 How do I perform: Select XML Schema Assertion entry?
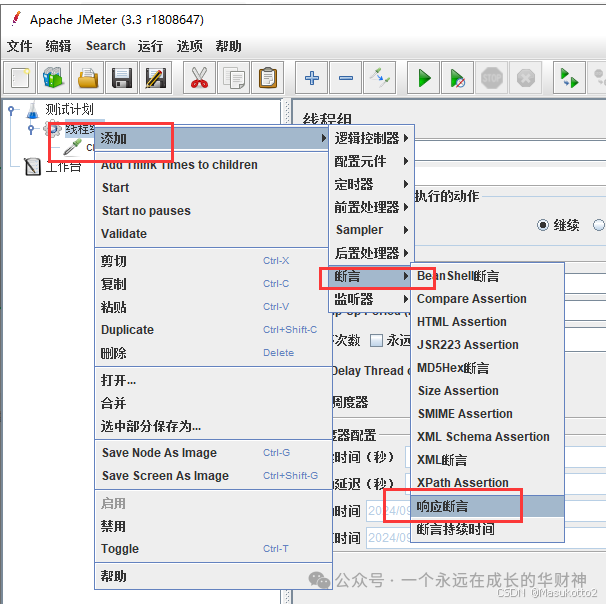pos(487,437)
